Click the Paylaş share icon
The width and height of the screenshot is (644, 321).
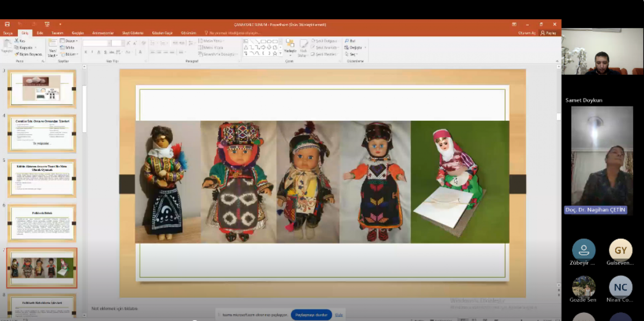(x=543, y=33)
